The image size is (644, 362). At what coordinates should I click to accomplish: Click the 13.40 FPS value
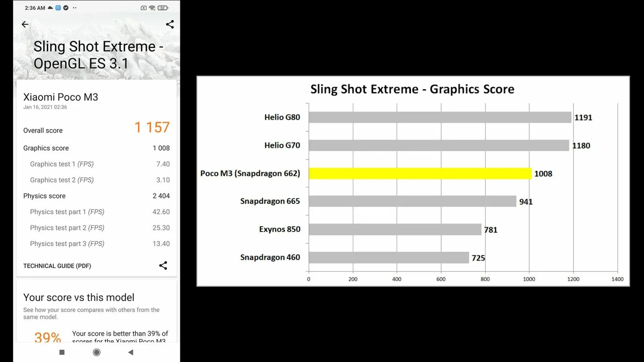point(161,244)
